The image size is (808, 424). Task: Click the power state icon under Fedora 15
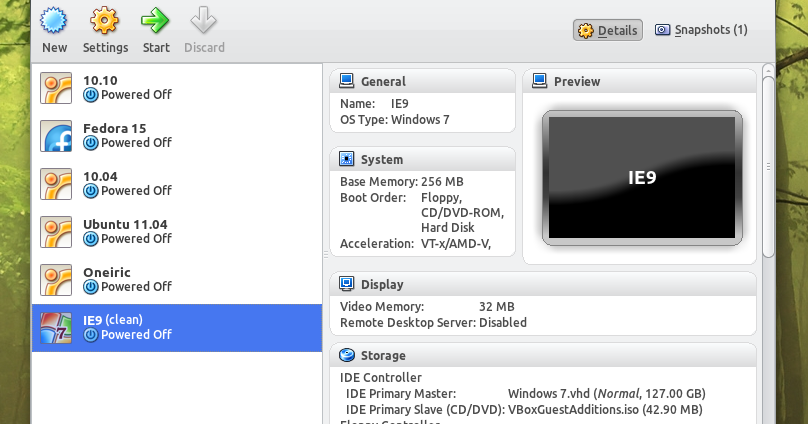tap(91, 143)
